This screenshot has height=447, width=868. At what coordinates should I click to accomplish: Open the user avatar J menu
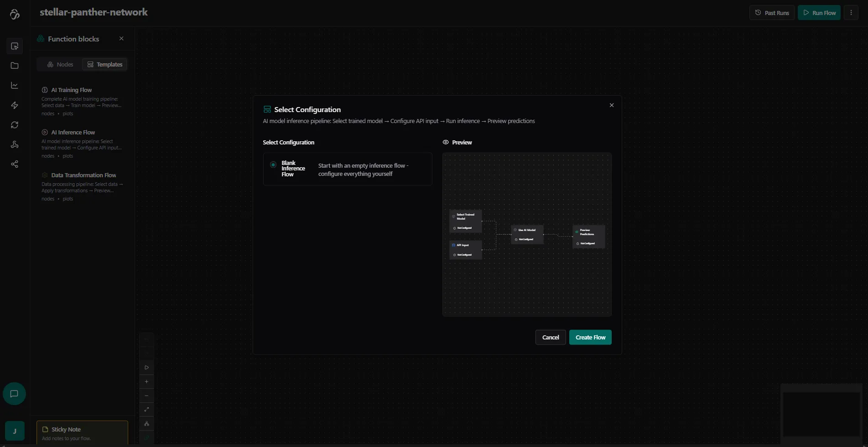coord(15,431)
